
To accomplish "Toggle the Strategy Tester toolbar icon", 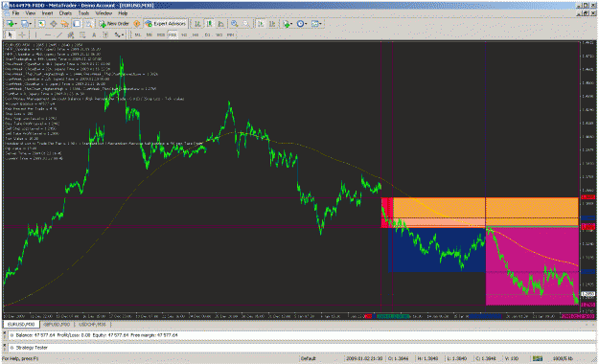I will click(x=88, y=24).
